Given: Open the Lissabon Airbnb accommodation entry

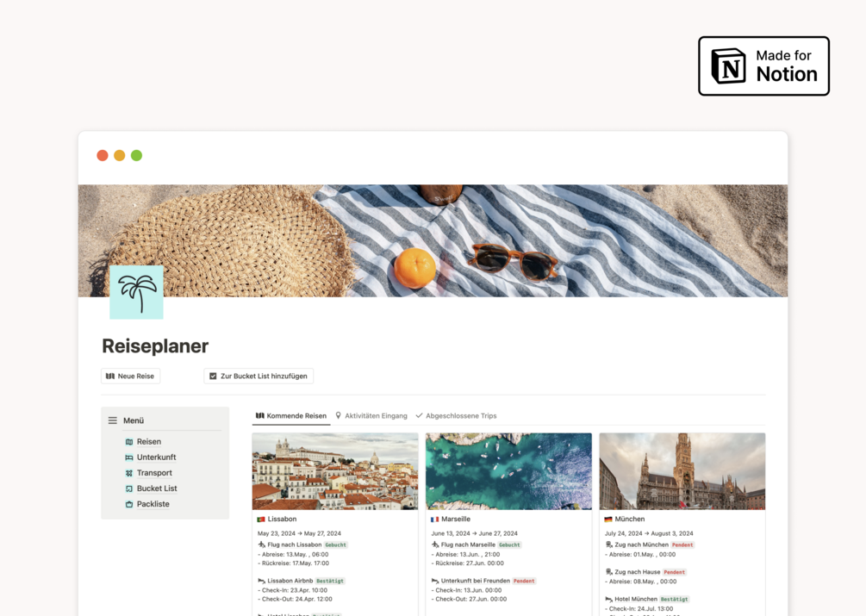Looking at the screenshot, I should click(x=290, y=581).
